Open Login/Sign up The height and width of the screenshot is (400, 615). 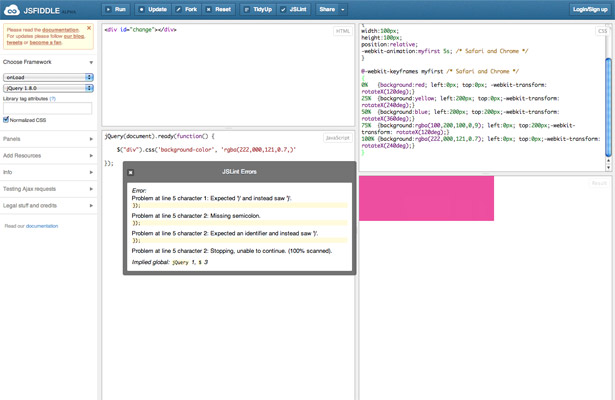click(590, 9)
